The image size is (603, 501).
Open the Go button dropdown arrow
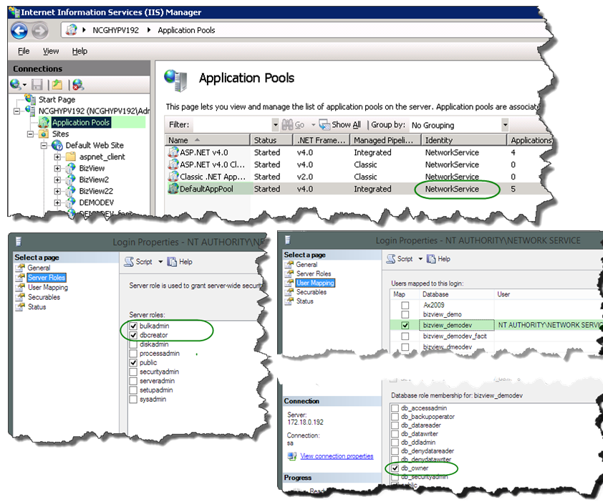313,125
